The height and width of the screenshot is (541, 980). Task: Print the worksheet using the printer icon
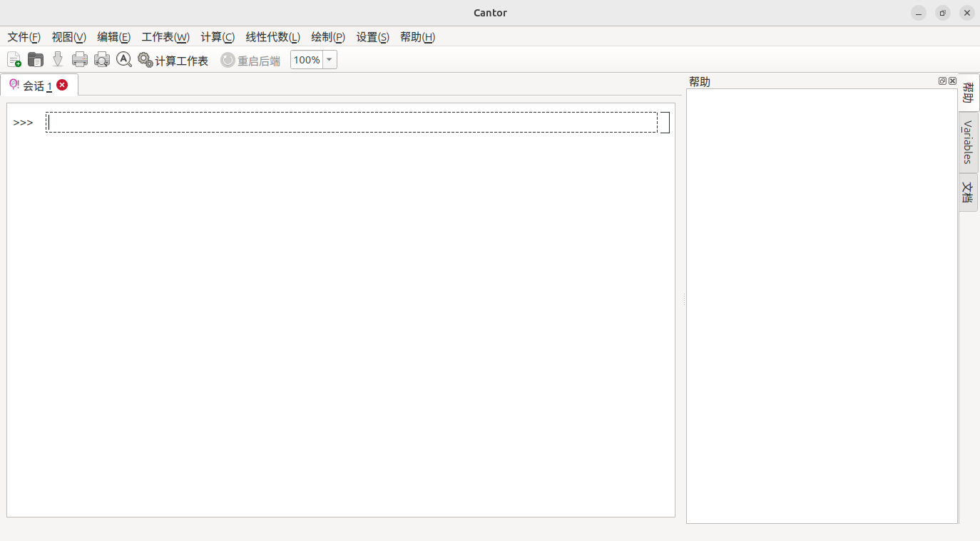point(80,60)
